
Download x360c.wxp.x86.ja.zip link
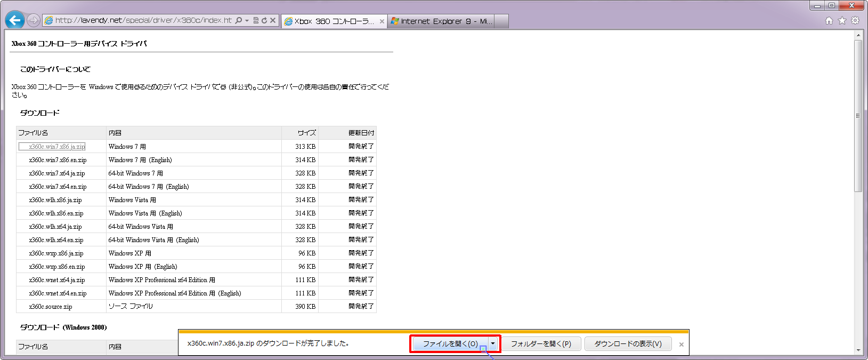(56, 253)
